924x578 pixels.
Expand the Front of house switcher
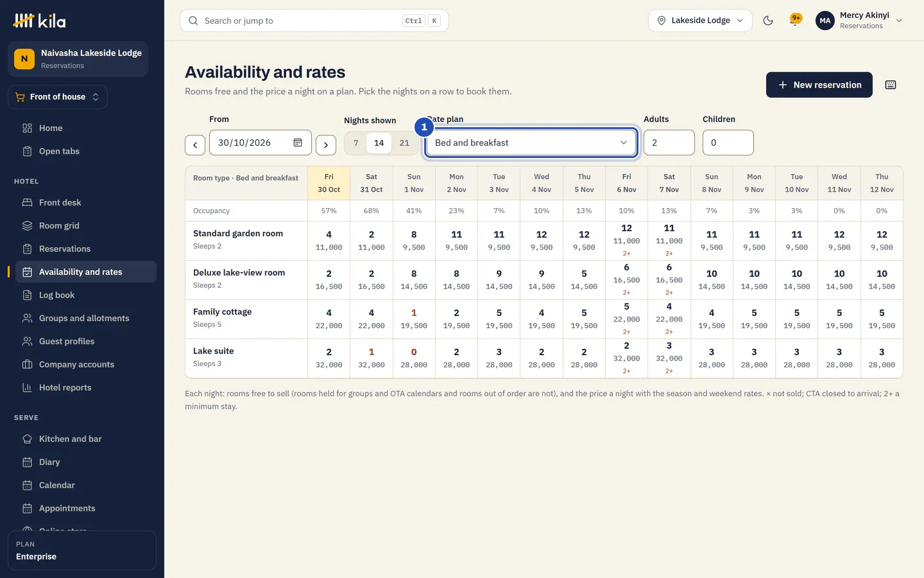click(x=58, y=97)
